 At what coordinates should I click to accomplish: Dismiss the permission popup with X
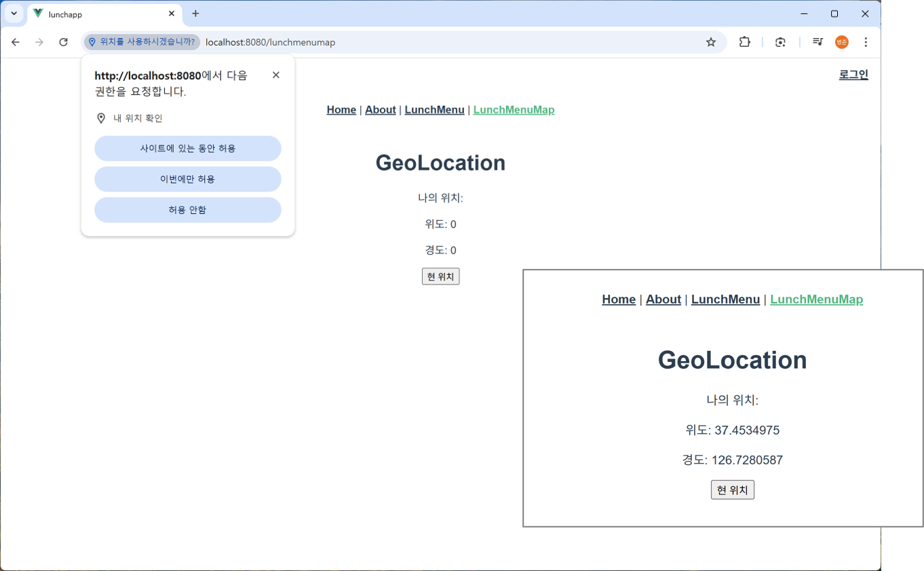coord(276,75)
